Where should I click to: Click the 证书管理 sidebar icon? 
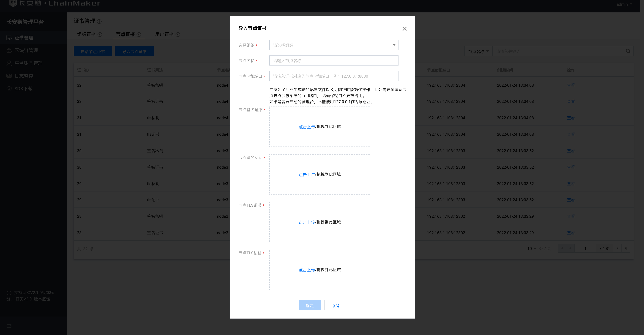click(9, 38)
